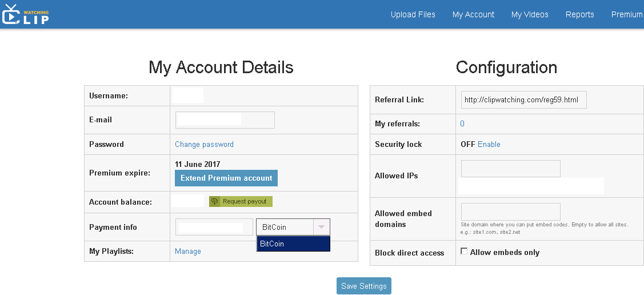The height and width of the screenshot is (295, 644).
Task: Open the Upload Files menu item
Action: 413,14
